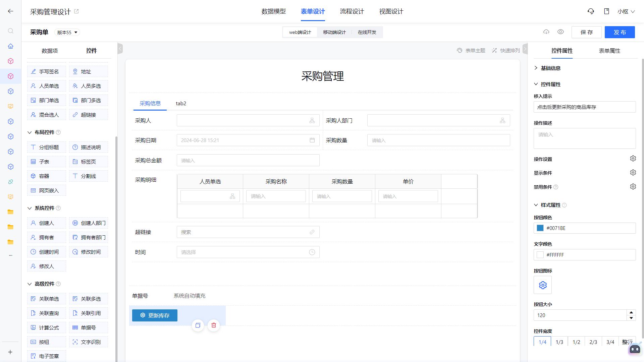
Task: Collapse the left panel arrow
Action: [x=120, y=49]
